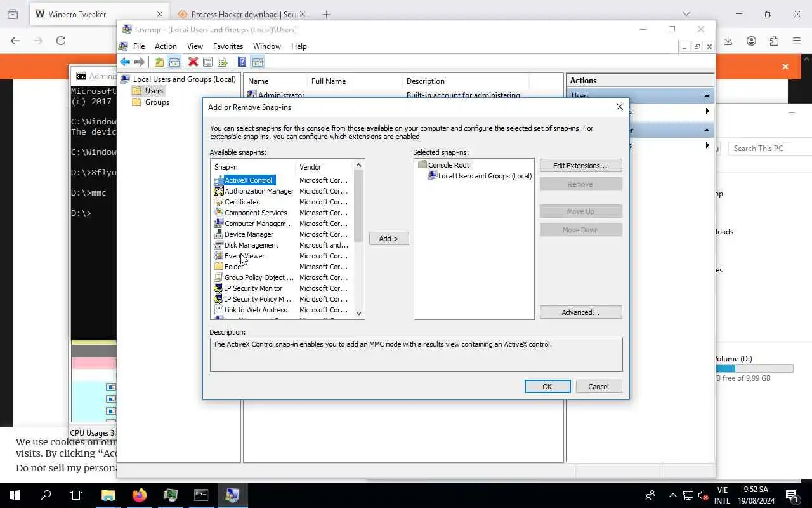Select Local Users and Groups (Local) tree root
The image size is (812, 508).
[x=178, y=79]
